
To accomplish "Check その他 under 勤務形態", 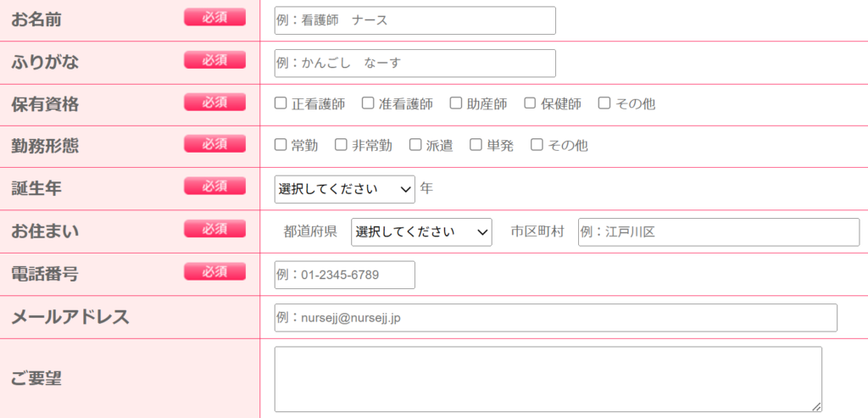I will click(537, 145).
